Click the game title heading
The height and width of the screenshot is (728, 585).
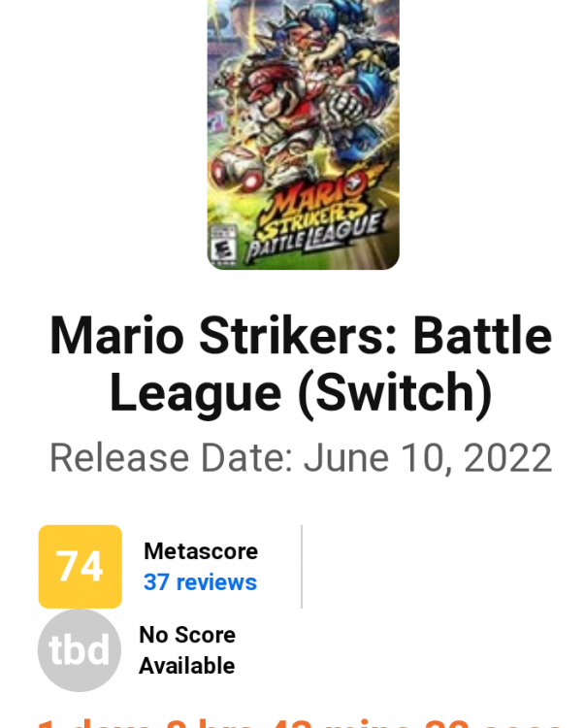(x=301, y=364)
